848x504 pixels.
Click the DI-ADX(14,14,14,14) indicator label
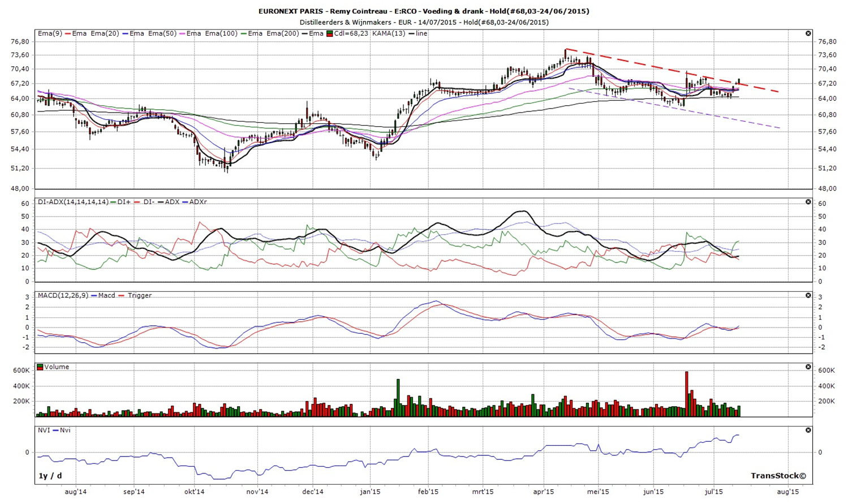(73, 202)
